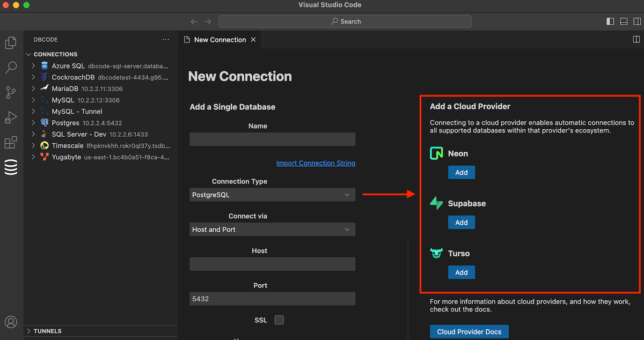Select the DBCODE database icon in the sidebar
The width and height of the screenshot is (644, 340).
coord(11,167)
